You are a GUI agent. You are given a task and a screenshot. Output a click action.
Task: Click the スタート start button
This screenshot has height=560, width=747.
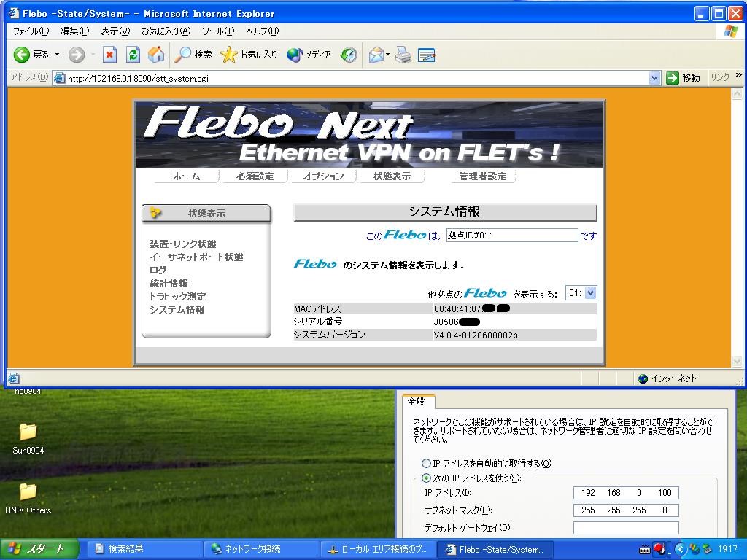point(39,549)
